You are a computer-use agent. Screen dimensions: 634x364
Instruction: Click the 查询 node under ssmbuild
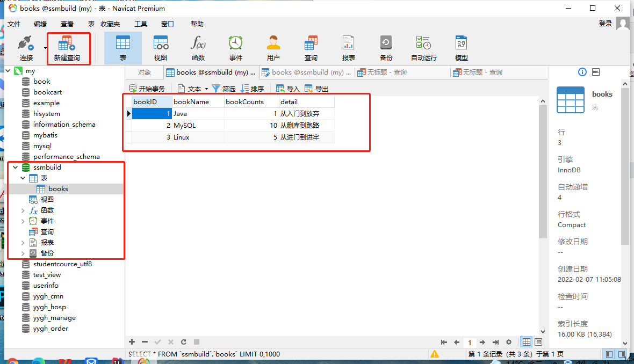[47, 232]
